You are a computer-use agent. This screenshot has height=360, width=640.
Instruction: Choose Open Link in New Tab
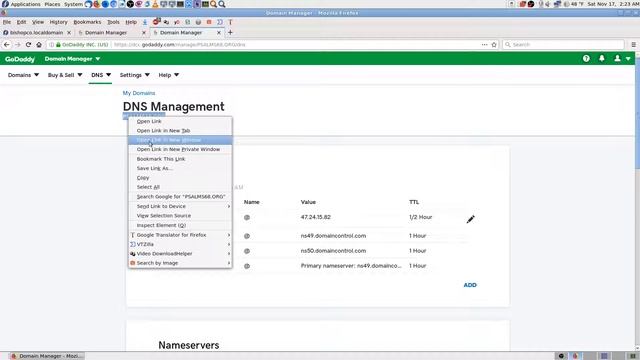pyautogui.click(x=180, y=131)
